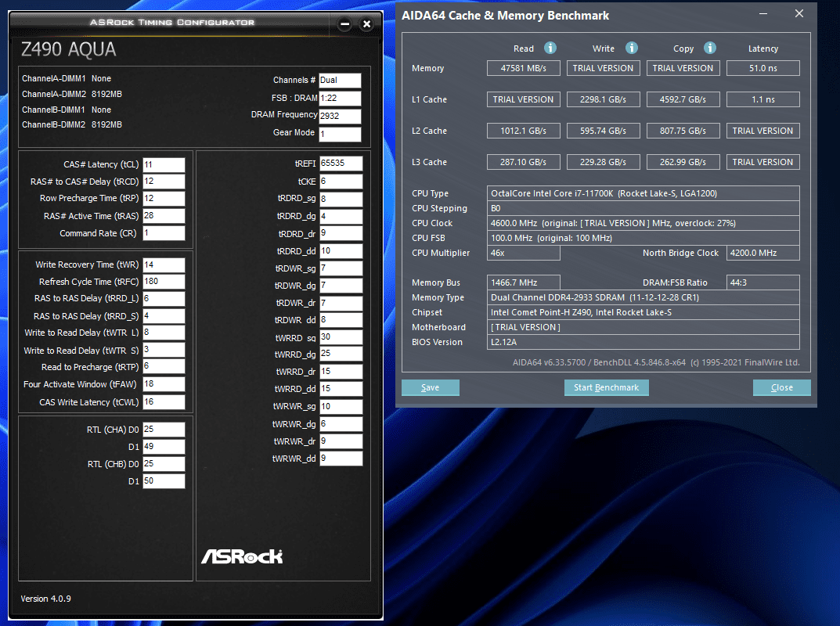Click the Gear Mode field
This screenshot has height=626, width=840.
(340, 135)
